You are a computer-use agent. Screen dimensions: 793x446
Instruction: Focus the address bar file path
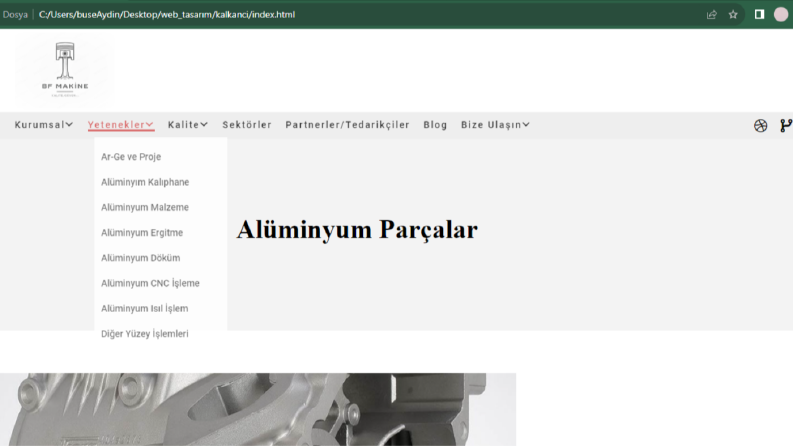click(x=167, y=15)
